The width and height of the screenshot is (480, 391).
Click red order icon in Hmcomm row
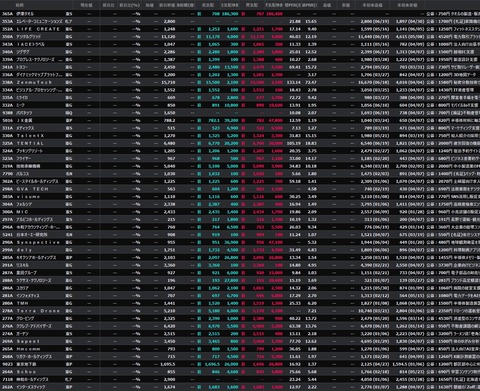[243, 349]
